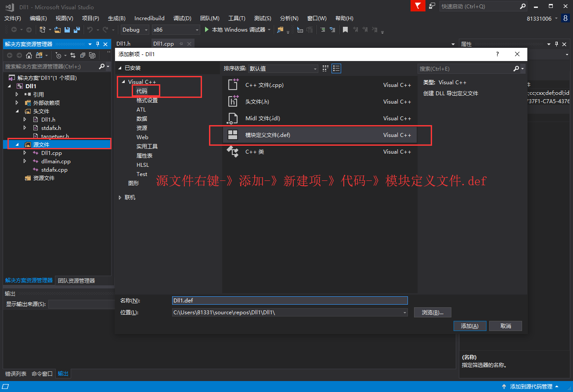The image size is (573, 392).
Task: Click the 浏览(B)... browse button
Action: [433, 313]
